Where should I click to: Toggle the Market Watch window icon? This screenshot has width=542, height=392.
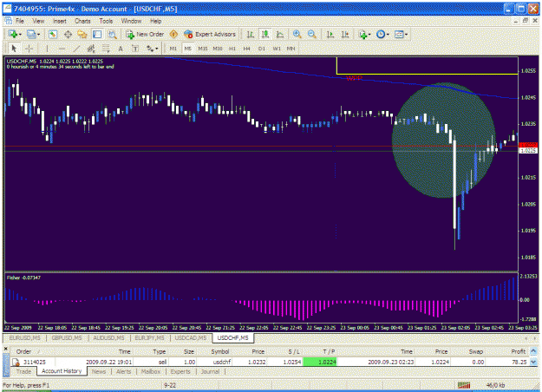pos(53,34)
